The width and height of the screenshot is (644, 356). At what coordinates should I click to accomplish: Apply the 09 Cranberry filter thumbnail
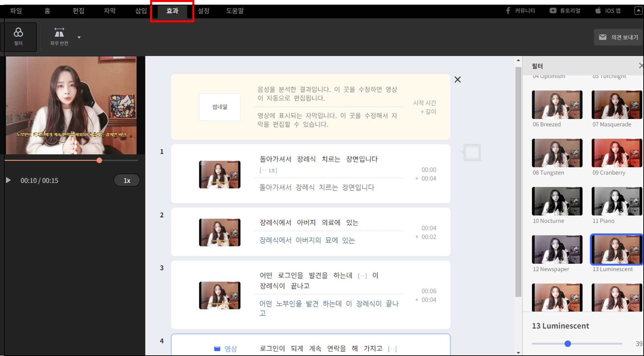pyautogui.click(x=617, y=153)
